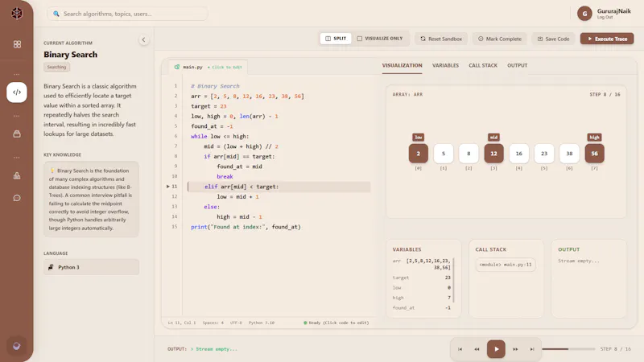This screenshot has height=362, width=644.
Task: Click the app logo at top left
Action: click(x=17, y=14)
